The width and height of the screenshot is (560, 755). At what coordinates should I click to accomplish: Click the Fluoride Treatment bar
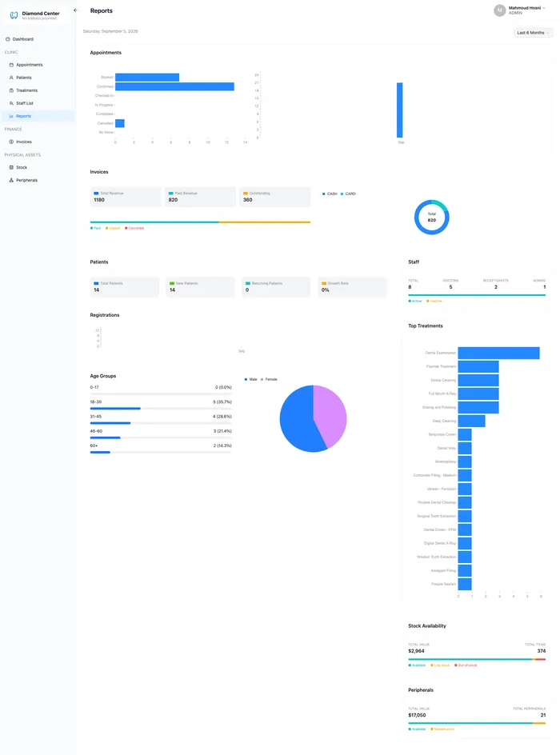(x=478, y=366)
